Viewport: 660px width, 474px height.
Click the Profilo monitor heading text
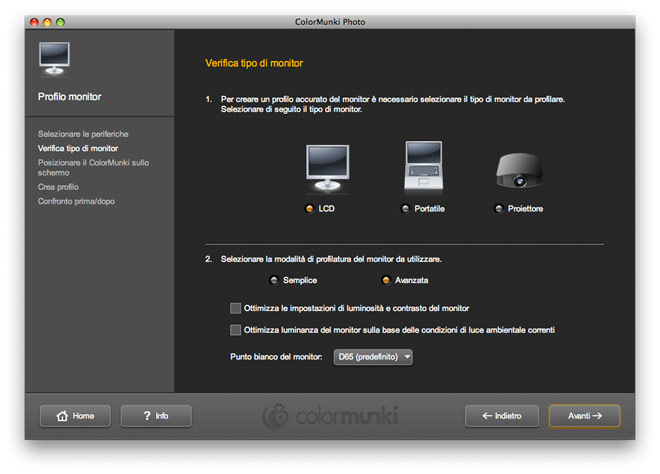[69, 97]
